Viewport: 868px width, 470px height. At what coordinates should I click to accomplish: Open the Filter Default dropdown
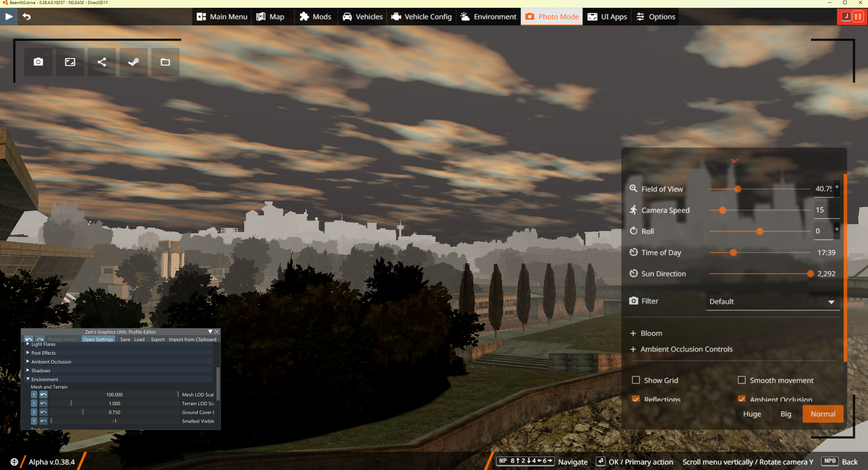click(x=772, y=301)
